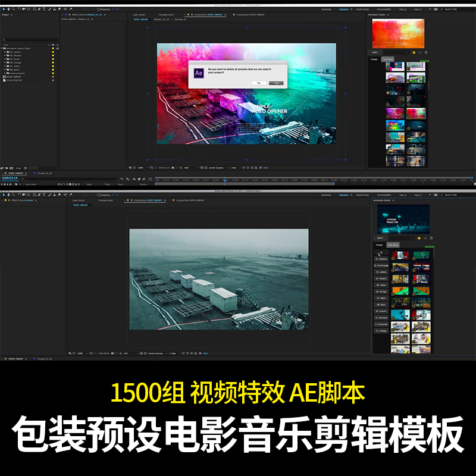Click the large neon preview thumbnail in bottom Animation Studio

tap(403, 219)
